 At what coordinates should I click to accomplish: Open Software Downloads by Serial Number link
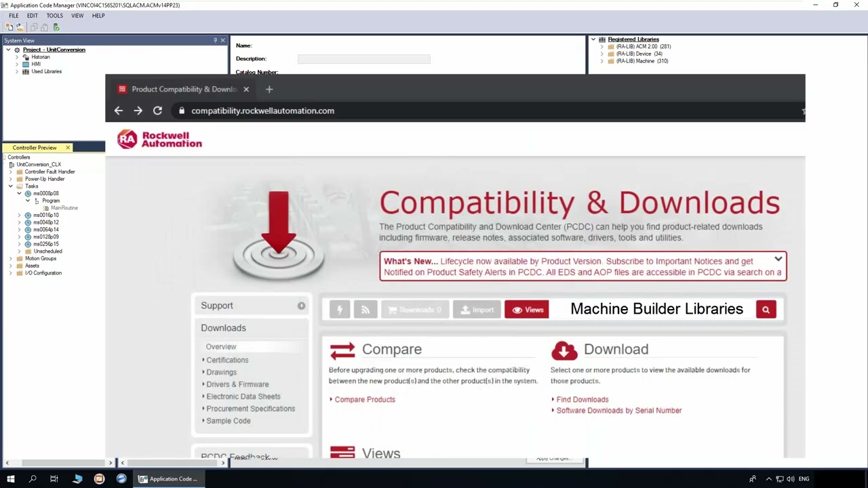click(619, 411)
